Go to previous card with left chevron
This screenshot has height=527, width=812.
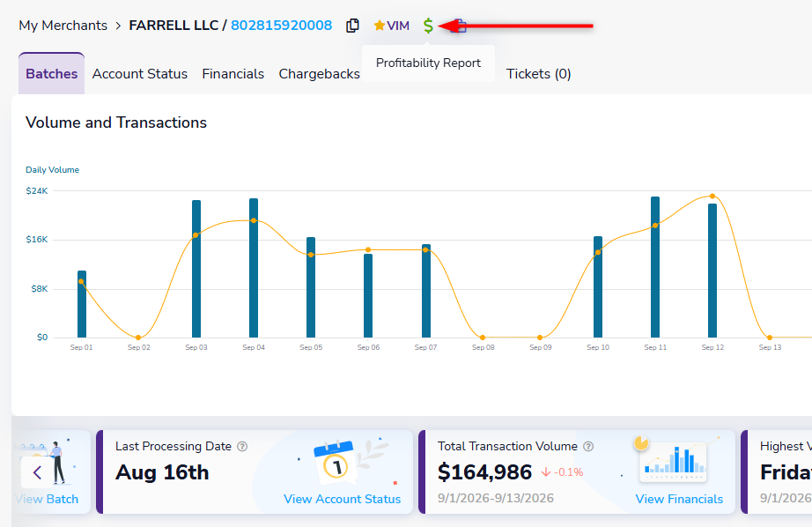[x=37, y=472]
